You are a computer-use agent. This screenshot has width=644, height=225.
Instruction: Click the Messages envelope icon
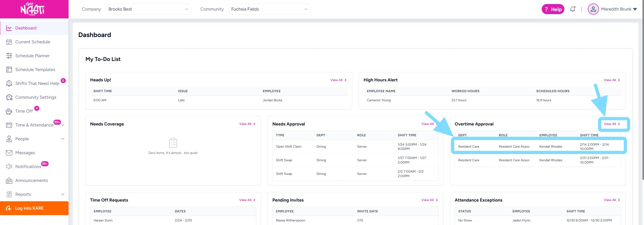click(9, 153)
